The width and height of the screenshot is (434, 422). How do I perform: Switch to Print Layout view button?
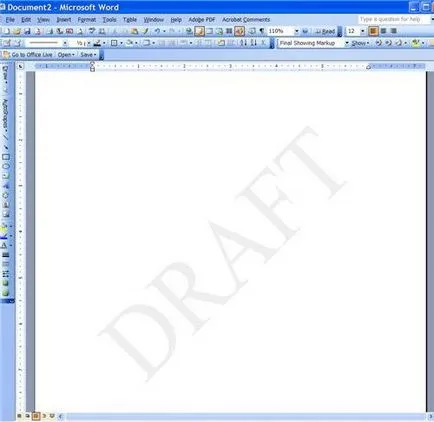tap(36, 416)
